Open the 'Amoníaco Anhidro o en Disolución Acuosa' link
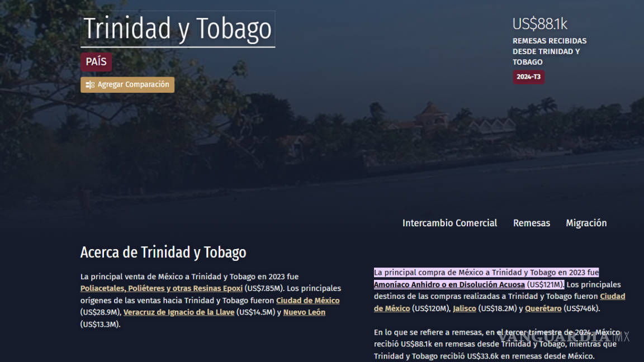Viewport: 644px width, 362px height. 449,284
